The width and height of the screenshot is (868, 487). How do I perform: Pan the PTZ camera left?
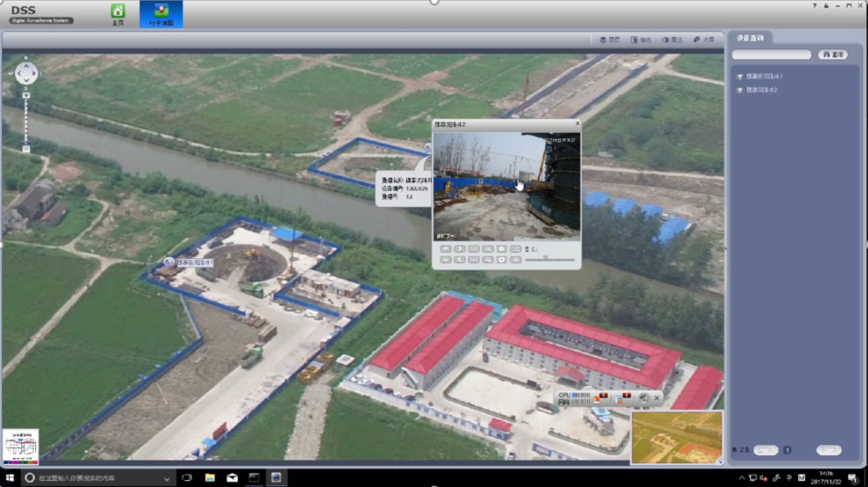pyautogui.click(x=459, y=260)
